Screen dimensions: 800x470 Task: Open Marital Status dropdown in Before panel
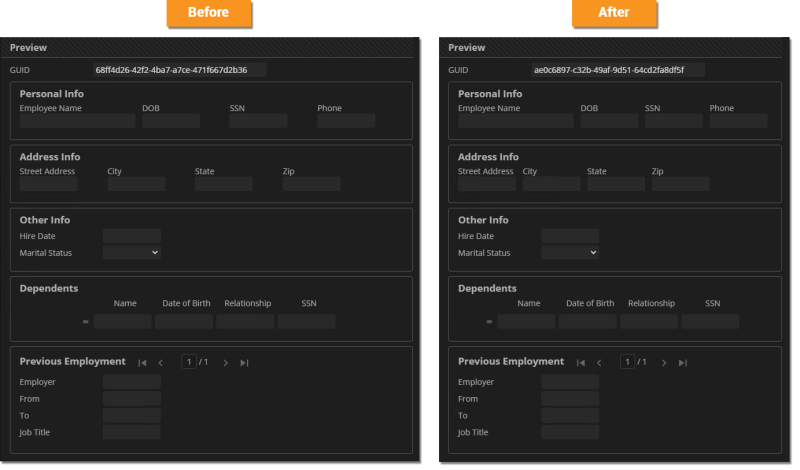click(x=131, y=253)
